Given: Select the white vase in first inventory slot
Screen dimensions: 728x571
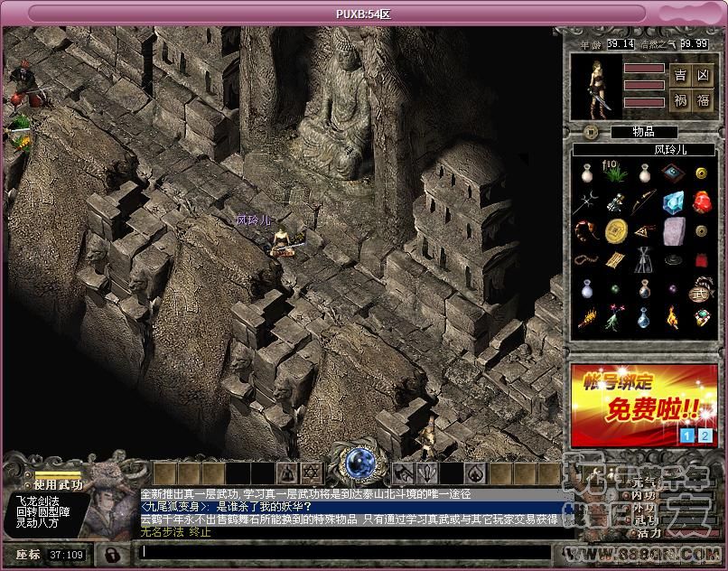Looking at the screenshot, I should click(x=586, y=173).
